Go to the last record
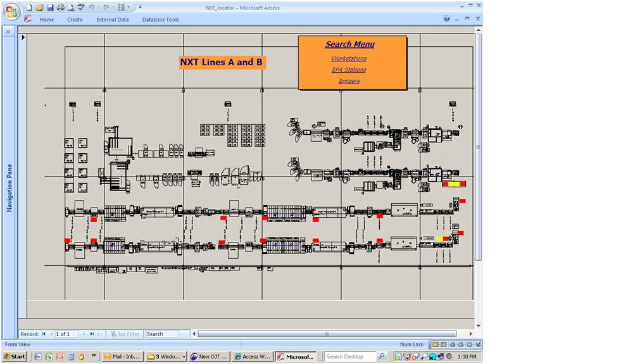Image resolution: width=633 pixels, height=364 pixels. point(92,334)
